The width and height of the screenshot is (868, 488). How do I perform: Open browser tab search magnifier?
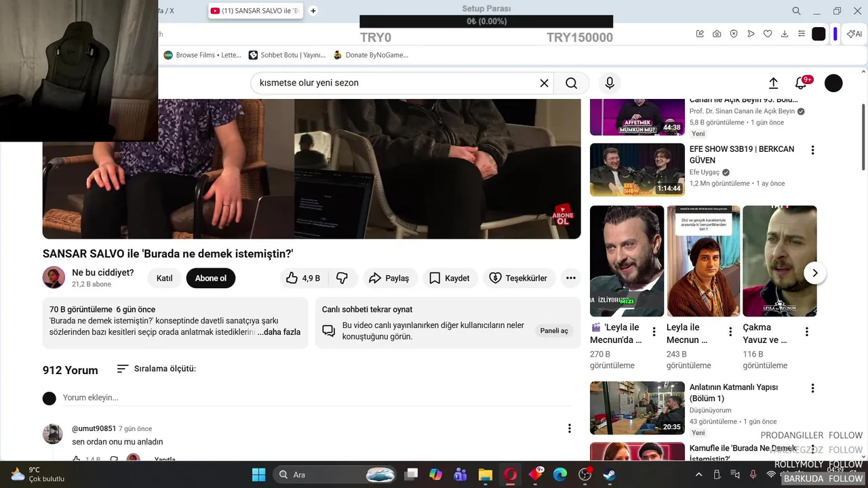click(797, 11)
